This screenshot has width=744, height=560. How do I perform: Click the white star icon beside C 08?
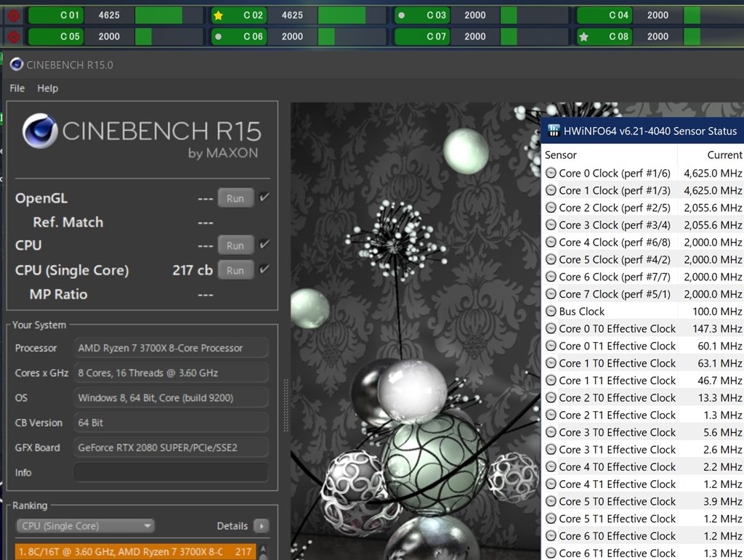click(583, 36)
